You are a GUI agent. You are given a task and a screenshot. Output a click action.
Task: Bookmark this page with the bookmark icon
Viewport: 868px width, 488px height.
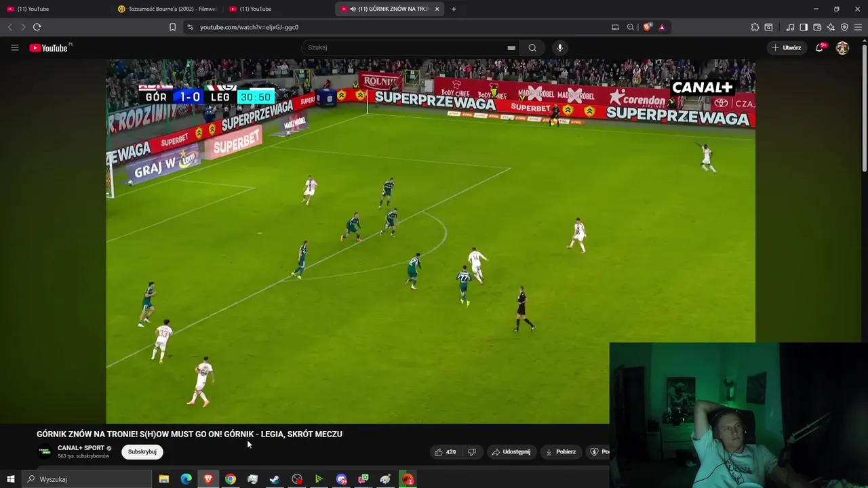tap(172, 27)
